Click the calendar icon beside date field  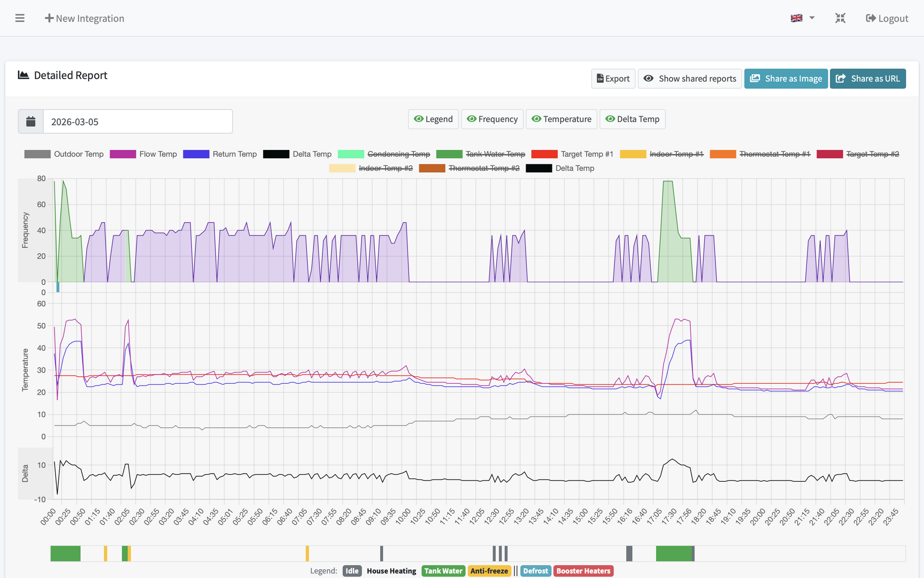click(x=31, y=121)
